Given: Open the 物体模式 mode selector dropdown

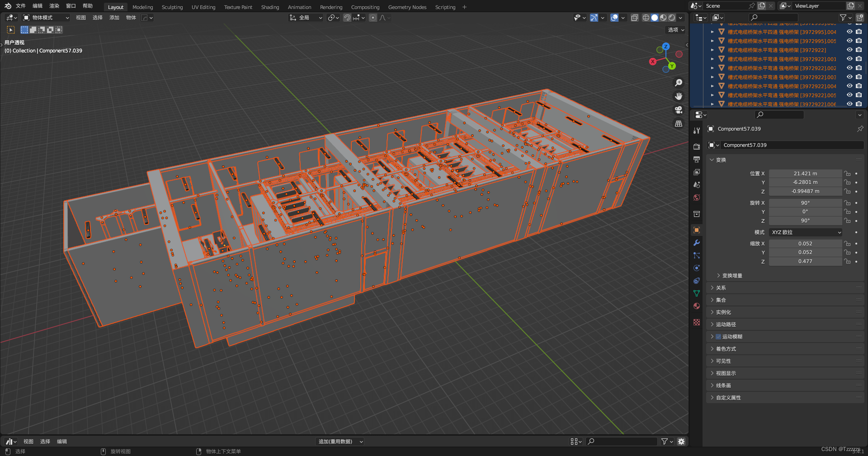Looking at the screenshot, I should tap(45, 18).
